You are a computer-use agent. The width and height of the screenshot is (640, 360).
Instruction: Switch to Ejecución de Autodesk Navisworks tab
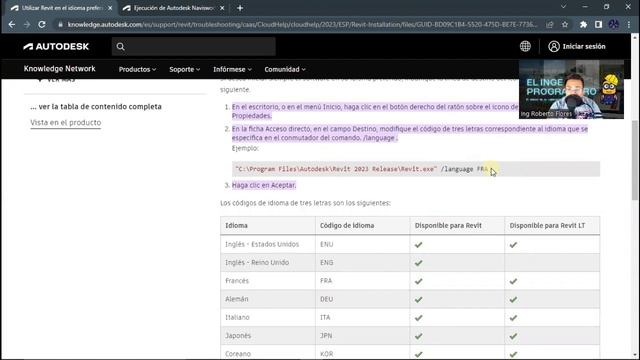click(173, 8)
